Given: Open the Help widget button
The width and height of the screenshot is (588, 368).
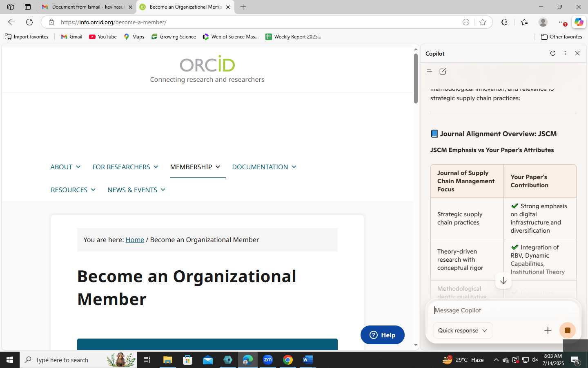Looking at the screenshot, I should coord(383,335).
